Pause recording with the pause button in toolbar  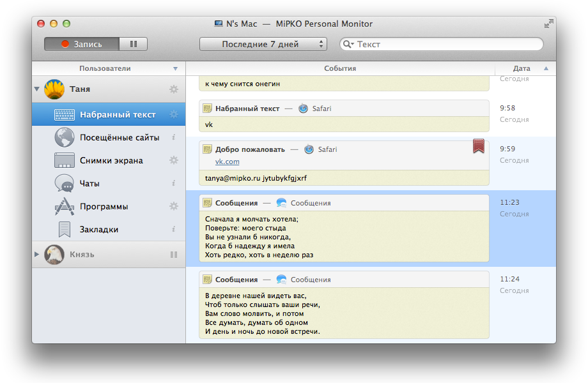[x=134, y=44]
